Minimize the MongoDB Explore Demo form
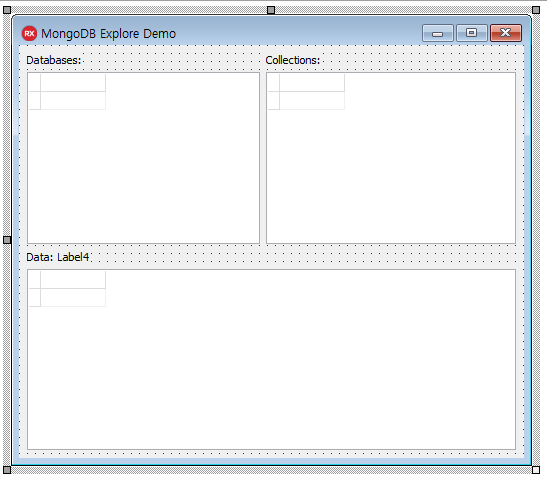The image size is (547, 480). coord(437,33)
